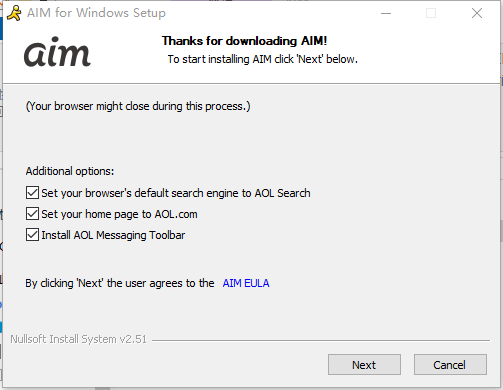Click the grayed-out maximize window button
Screen dimensions: 503x390
(431, 13)
